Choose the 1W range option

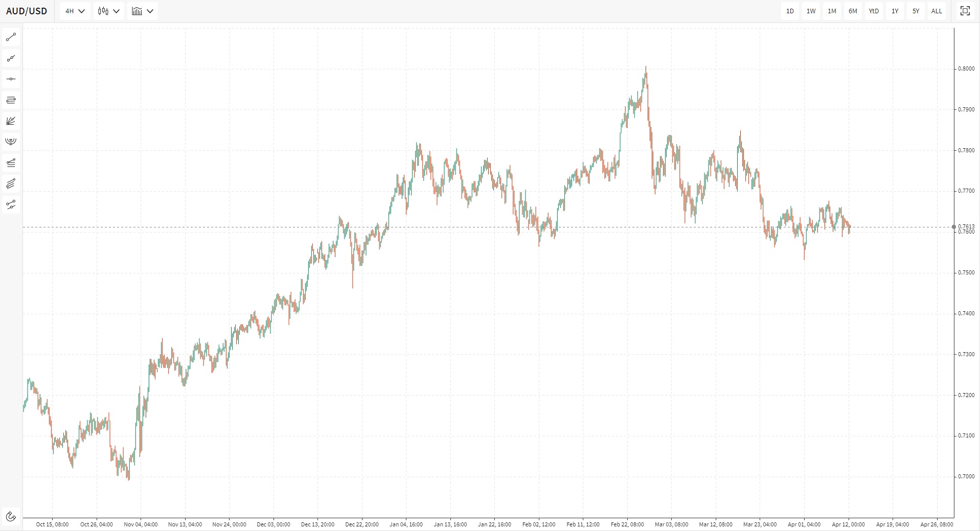tap(811, 11)
